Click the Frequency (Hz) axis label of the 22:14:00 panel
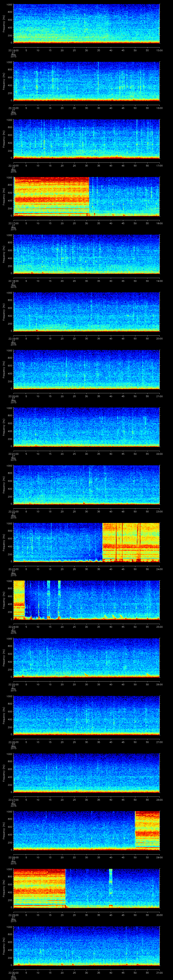 4,24
